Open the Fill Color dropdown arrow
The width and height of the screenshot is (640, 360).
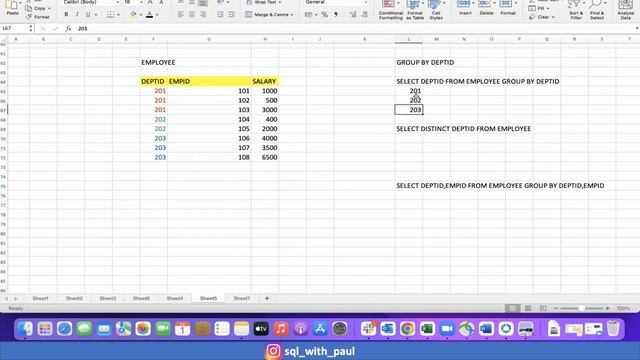140,15
